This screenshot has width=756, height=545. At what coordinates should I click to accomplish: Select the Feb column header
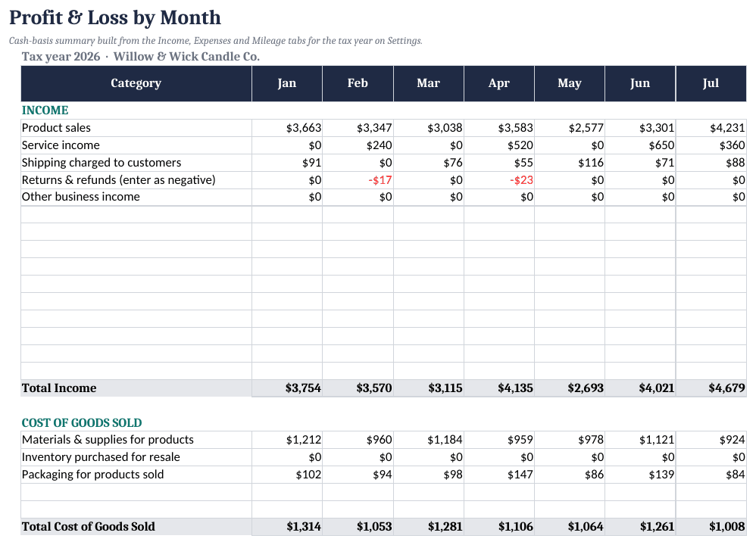tap(358, 83)
